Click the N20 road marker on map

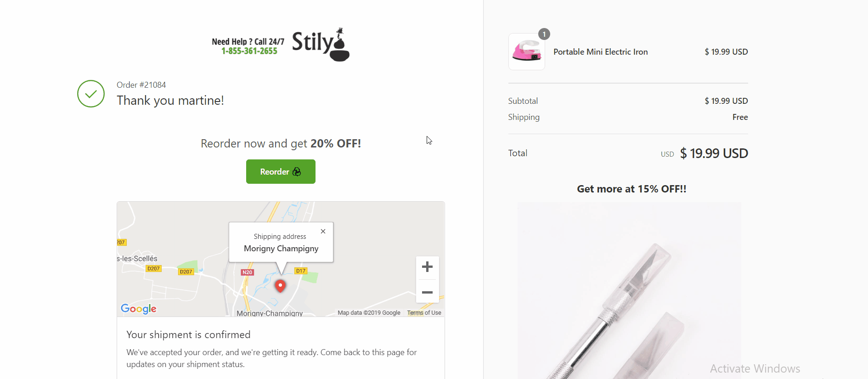tap(247, 272)
